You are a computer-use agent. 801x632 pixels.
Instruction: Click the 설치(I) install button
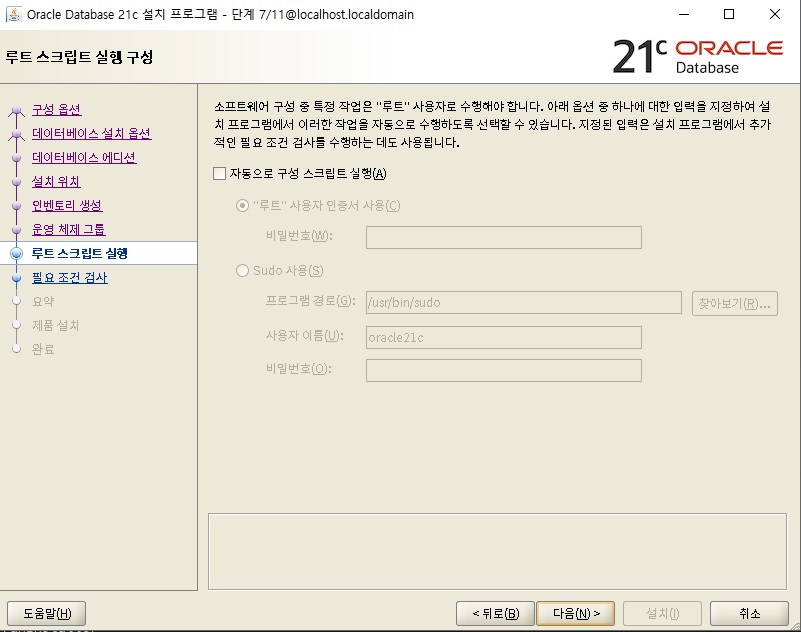coord(662,613)
